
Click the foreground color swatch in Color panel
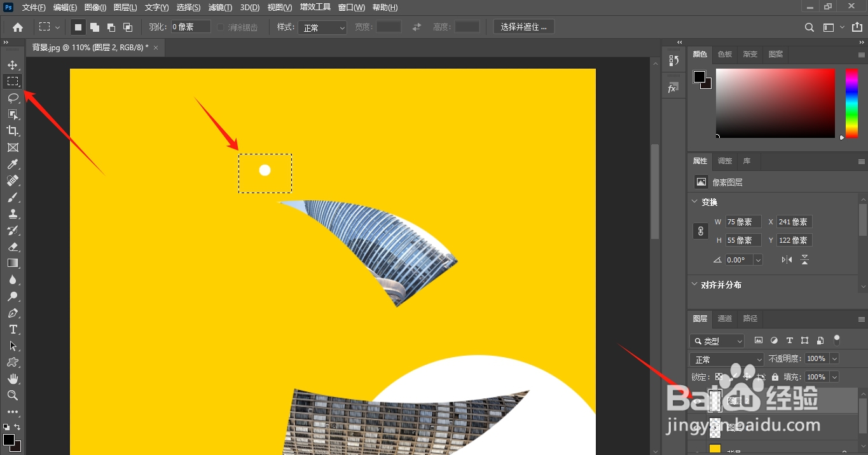point(699,77)
